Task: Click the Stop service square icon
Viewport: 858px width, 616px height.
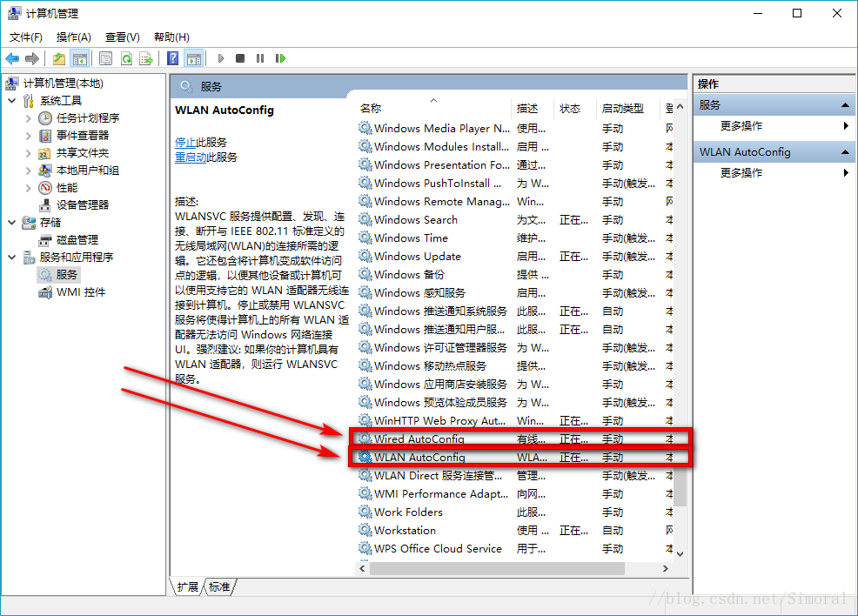Action: tap(240, 58)
